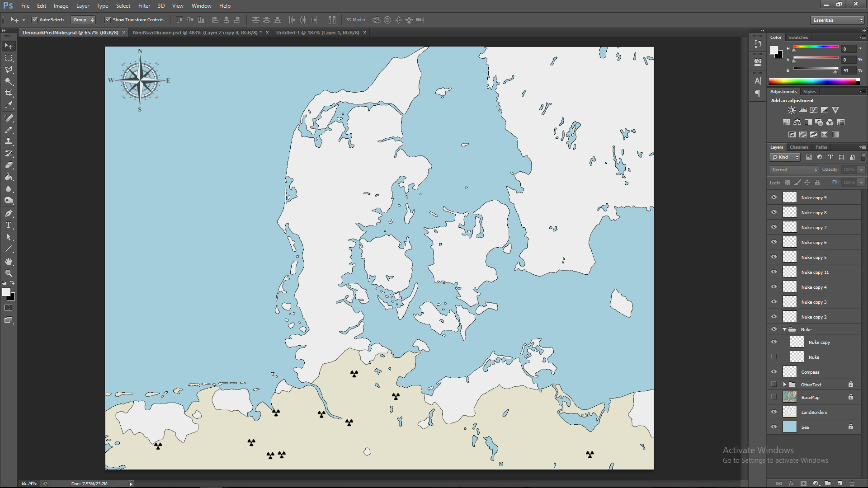Image resolution: width=868 pixels, height=488 pixels.
Task: Select the Eyedropper tool
Action: pyautogui.click(x=9, y=105)
